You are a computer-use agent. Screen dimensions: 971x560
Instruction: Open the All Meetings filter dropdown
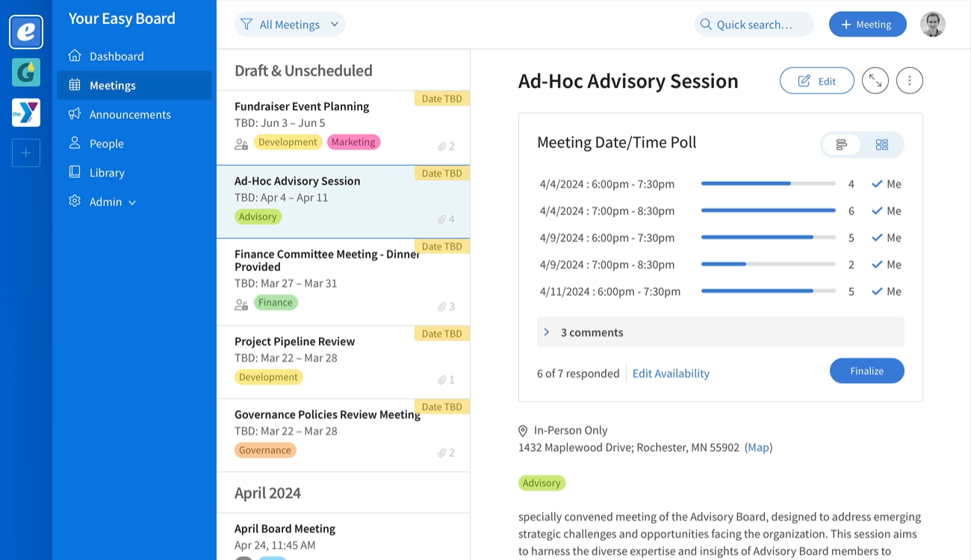click(290, 25)
